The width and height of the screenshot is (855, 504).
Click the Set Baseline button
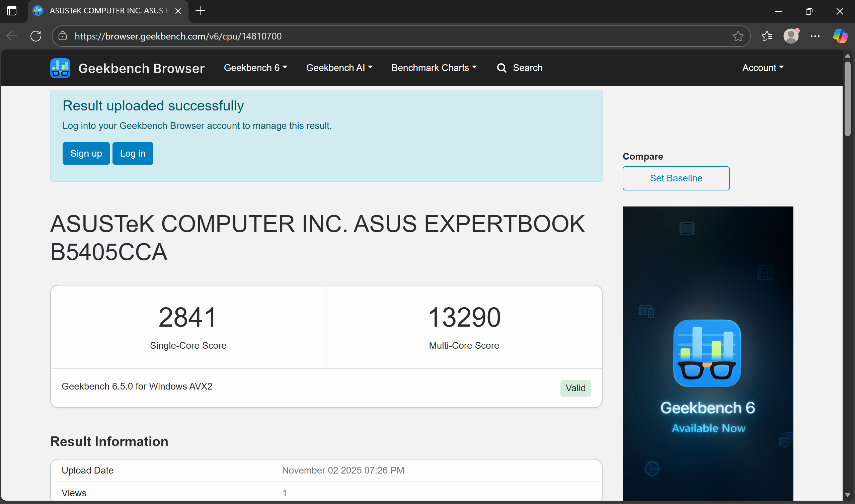point(676,178)
